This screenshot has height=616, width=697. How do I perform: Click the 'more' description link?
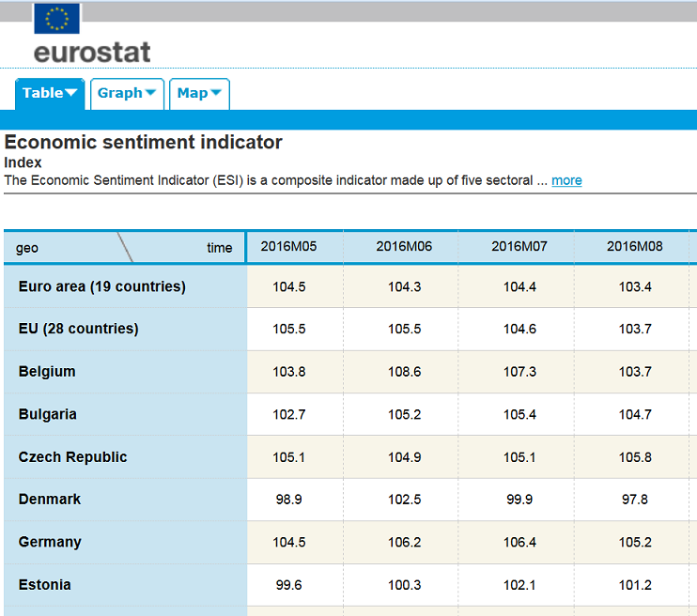click(566, 180)
